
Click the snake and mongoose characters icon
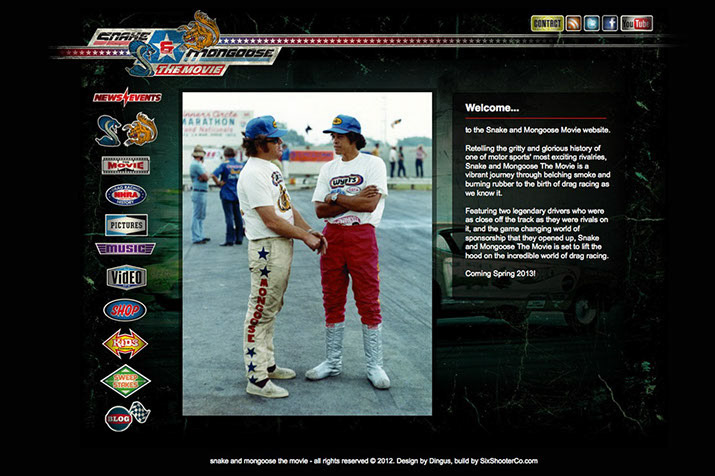pyautogui.click(x=127, y=130)
